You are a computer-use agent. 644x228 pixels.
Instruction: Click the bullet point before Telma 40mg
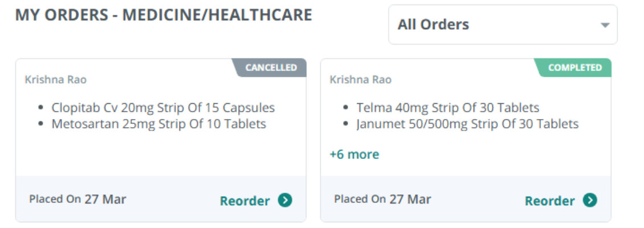(345, 108)
